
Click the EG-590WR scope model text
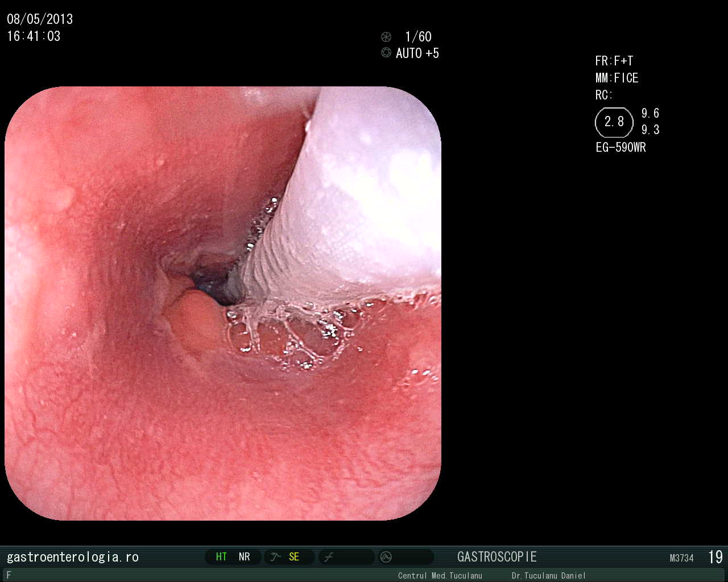click(x=621, y=148)
